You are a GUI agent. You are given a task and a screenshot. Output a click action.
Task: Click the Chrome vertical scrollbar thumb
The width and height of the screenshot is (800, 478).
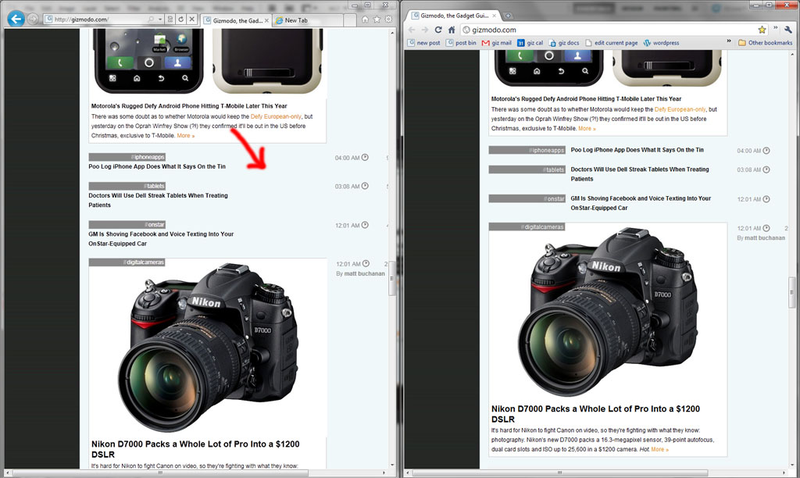(792, 292)
